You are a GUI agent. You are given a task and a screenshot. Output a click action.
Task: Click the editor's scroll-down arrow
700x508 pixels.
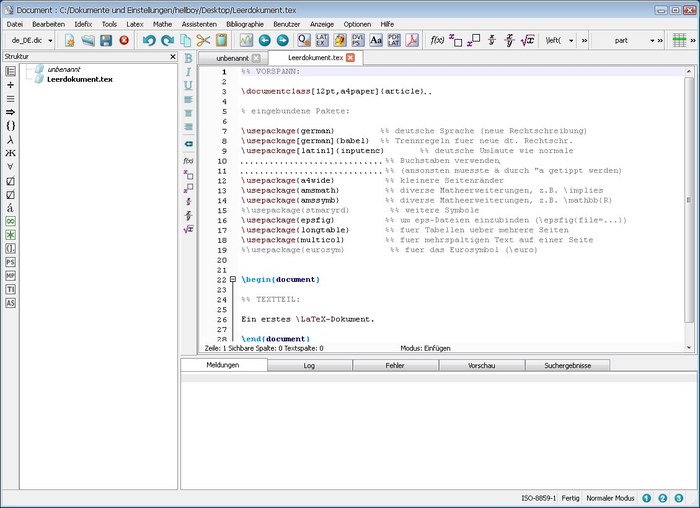[x=688, y=347]
